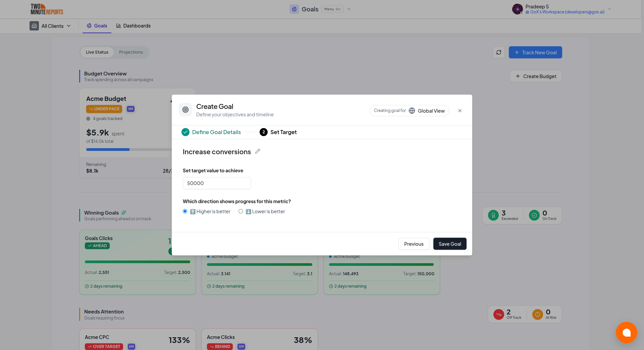
Task: Expand the workspace dropdown near Pradeep S
Action: pos(609,9)
